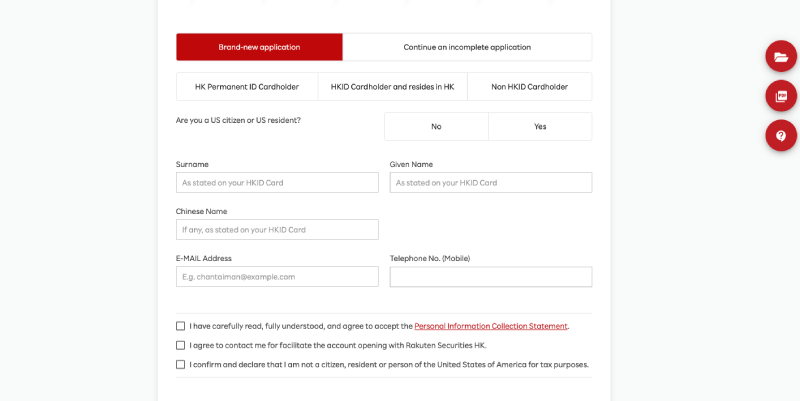Open the Personal Information Collection Statement link
800x401 pixels.
(491, 326)
